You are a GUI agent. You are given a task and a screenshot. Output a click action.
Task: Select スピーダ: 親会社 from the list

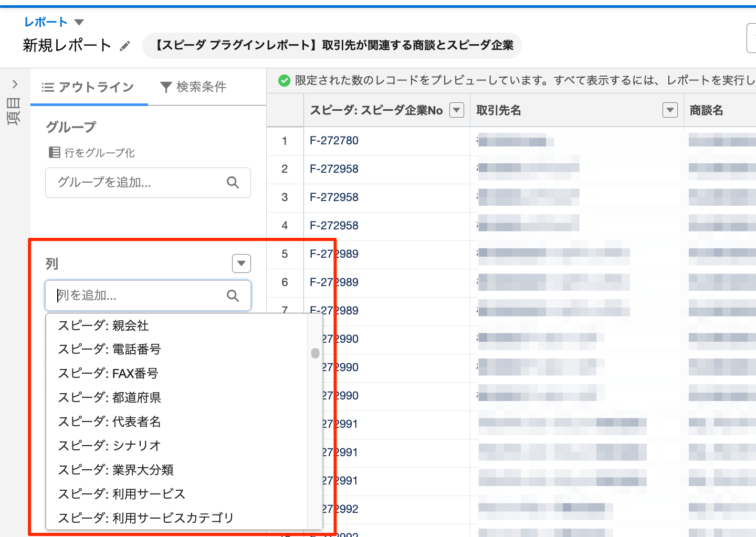point(103,326)
